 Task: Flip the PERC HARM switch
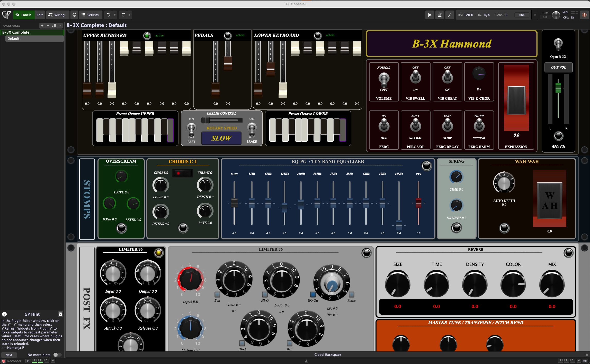pyautogui.click(x=479, y=125)
